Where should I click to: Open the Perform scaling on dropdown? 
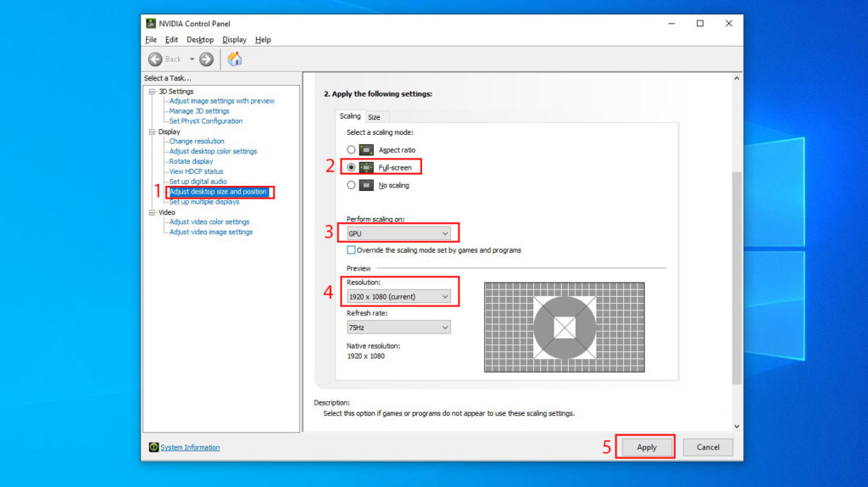click(x=398, y=232)
